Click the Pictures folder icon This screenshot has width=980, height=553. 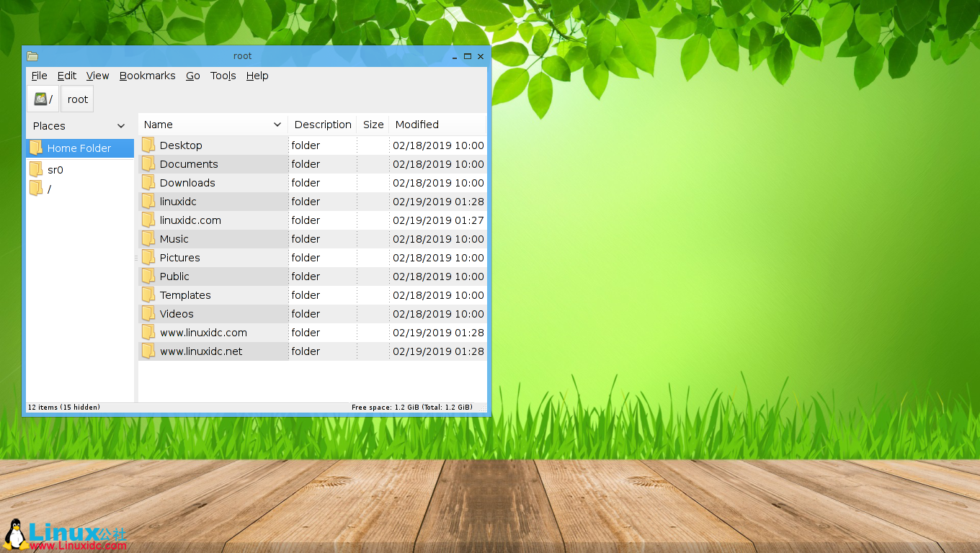click(x=148, y=257)
